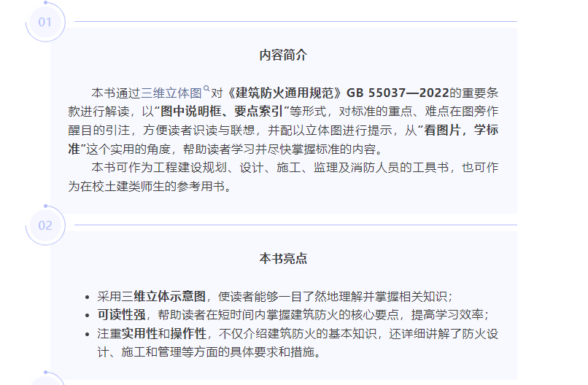588x385 pixels.
Task: Select the section number 01 badge
Action: click(x=45, y=22)
